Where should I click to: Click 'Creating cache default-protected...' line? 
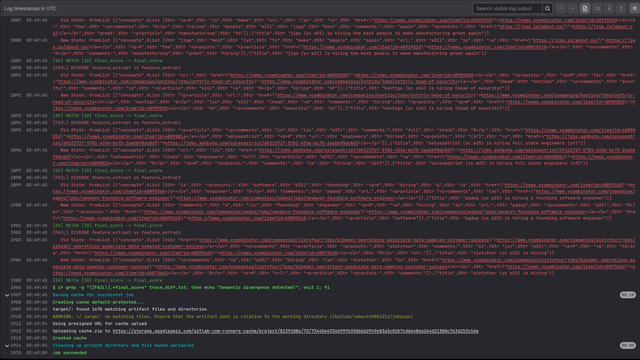(x=98, y=302)
